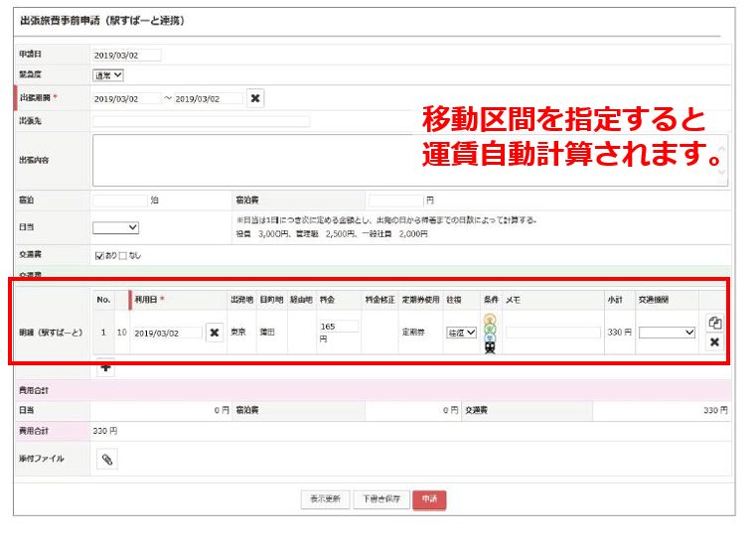Open the 往復 round-trip dropdown
The width and height of the screenshot is (756, 540).
pos(462,333)
